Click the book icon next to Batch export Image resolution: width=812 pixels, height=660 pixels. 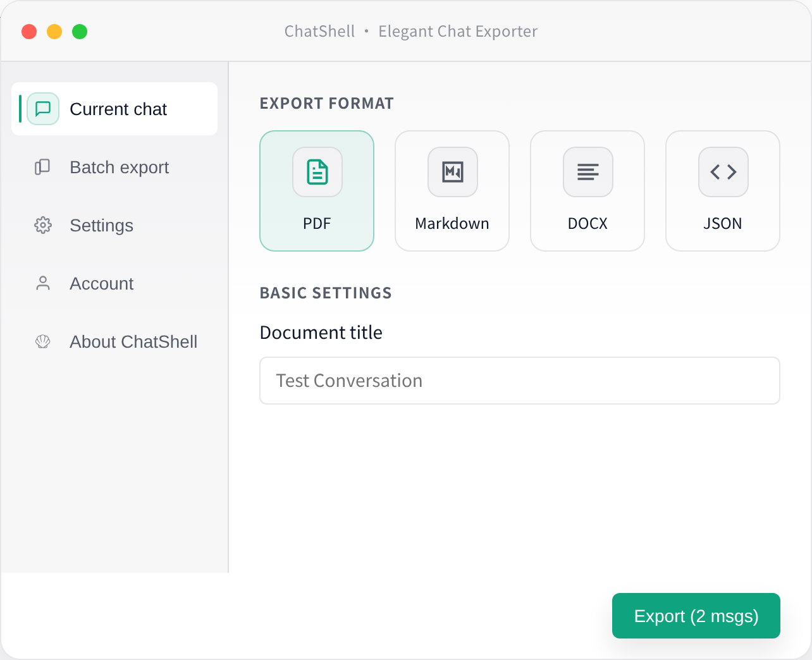click(42, 167)
